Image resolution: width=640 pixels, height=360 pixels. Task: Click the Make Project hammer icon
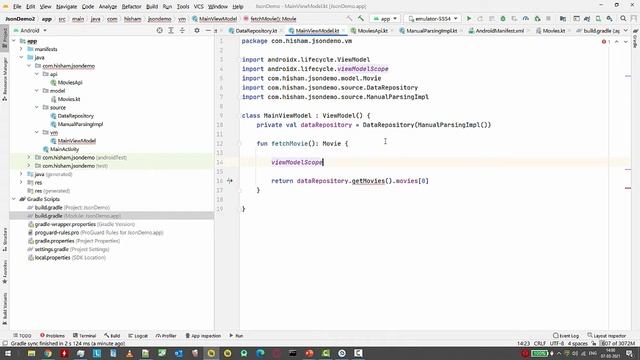361,19
